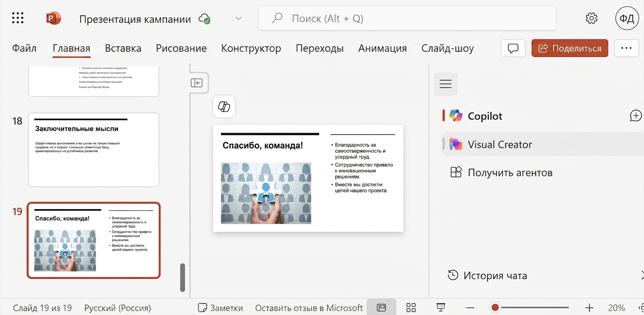Click the Заметки notes icon
Screen dimensions: 644x315
click(202, 308)
